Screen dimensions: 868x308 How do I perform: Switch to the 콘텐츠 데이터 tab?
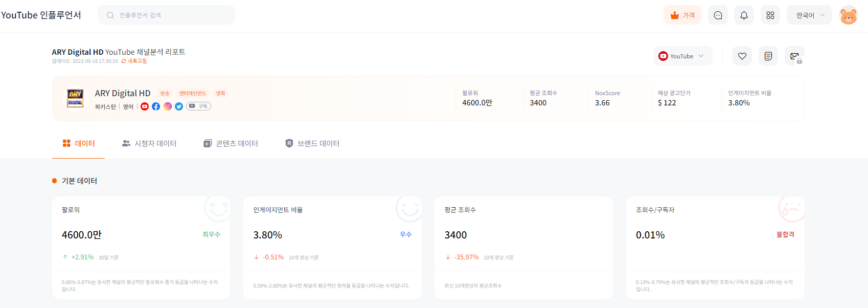231,143
